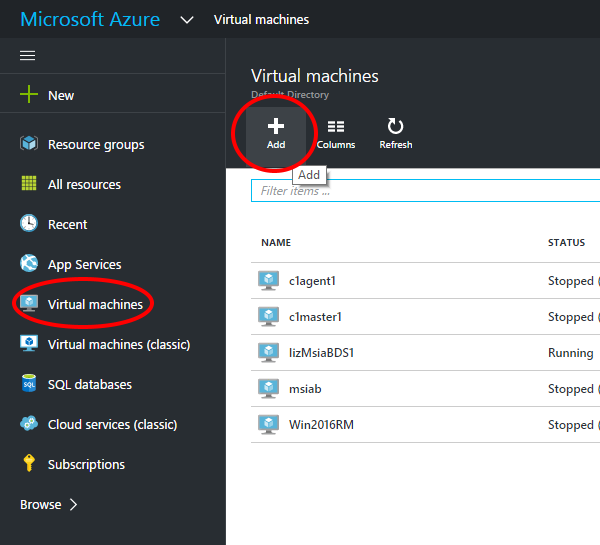Open the Columns chooser icon
This screenshot has width=600, height=545.
(336, 126)
